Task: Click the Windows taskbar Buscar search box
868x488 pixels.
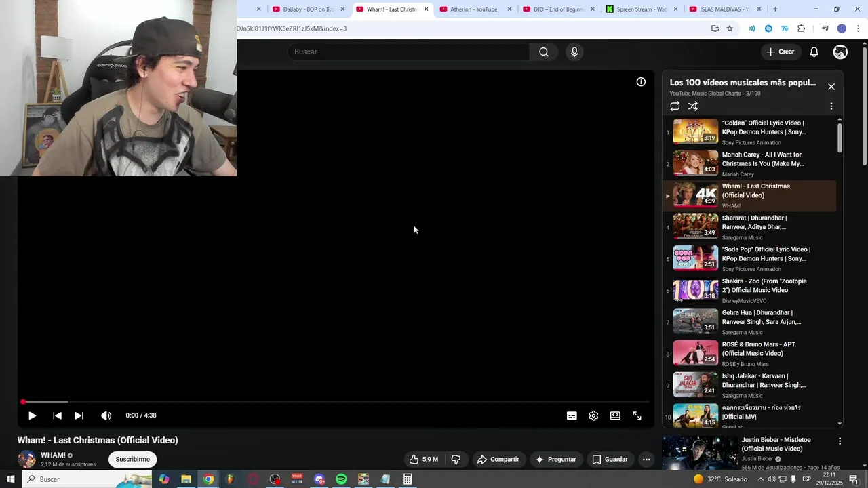Action: [x=86, y=479]
